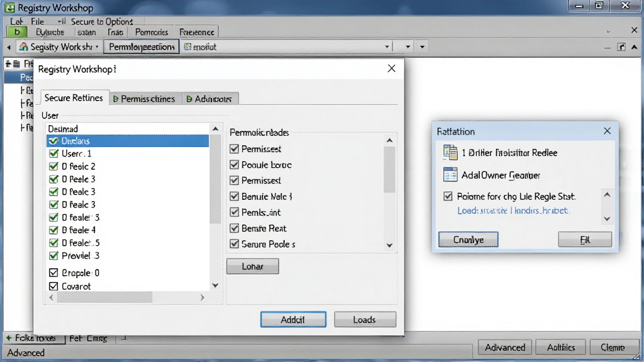Viewport: 644px width, 362px height.
Task: Toggle the Bersite Reat checkbox
Action: point(234,228)
